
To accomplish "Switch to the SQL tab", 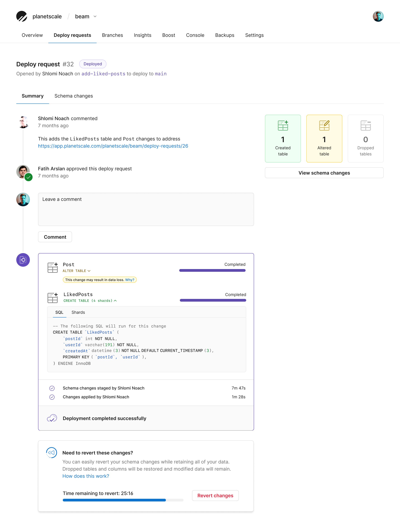I will coord(59,312).
